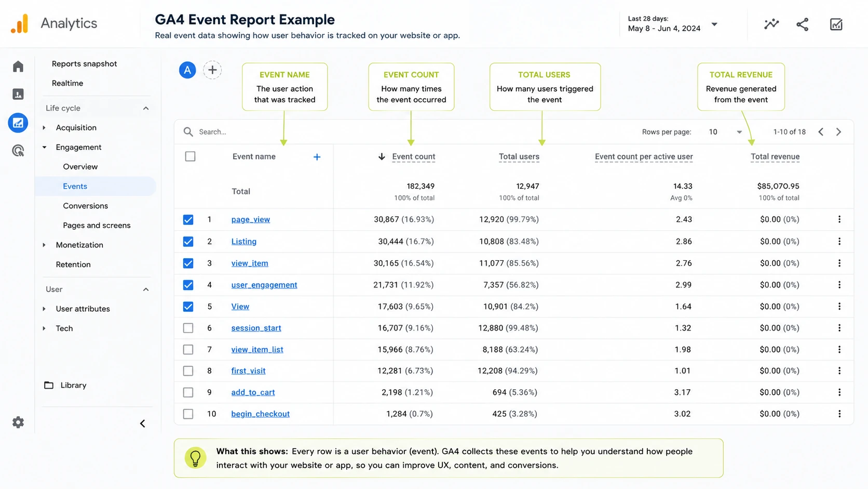Go to the next page of rows
This screenshot has height=489, width=868.
(839, 132)
